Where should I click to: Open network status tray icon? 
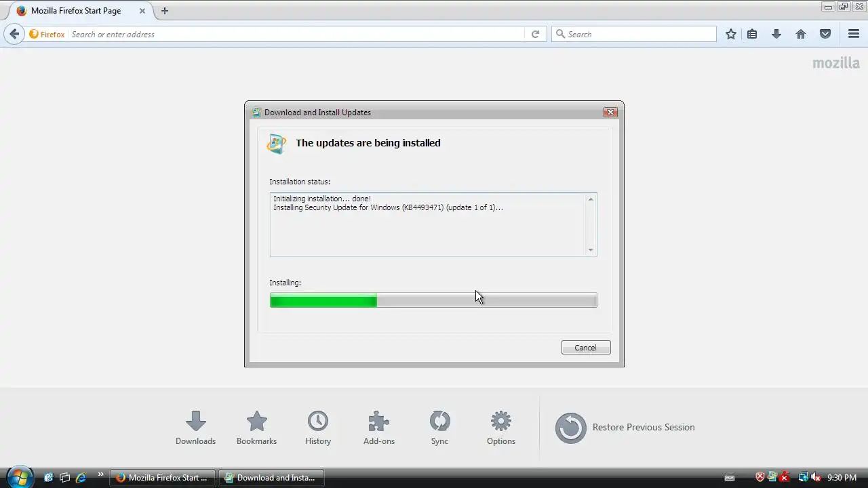click(x=803, y=477)
